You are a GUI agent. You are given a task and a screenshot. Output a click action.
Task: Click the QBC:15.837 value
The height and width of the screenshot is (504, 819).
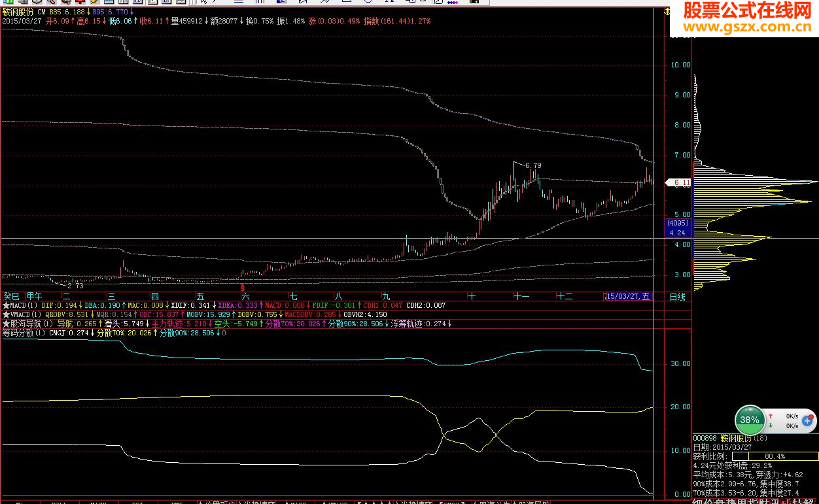pyautogui.click(x=160, y=314)
